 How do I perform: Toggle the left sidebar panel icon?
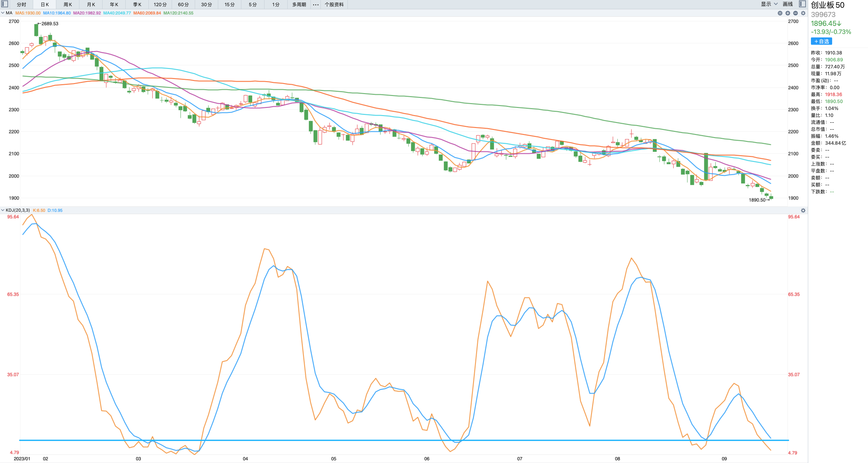[5, 4]
